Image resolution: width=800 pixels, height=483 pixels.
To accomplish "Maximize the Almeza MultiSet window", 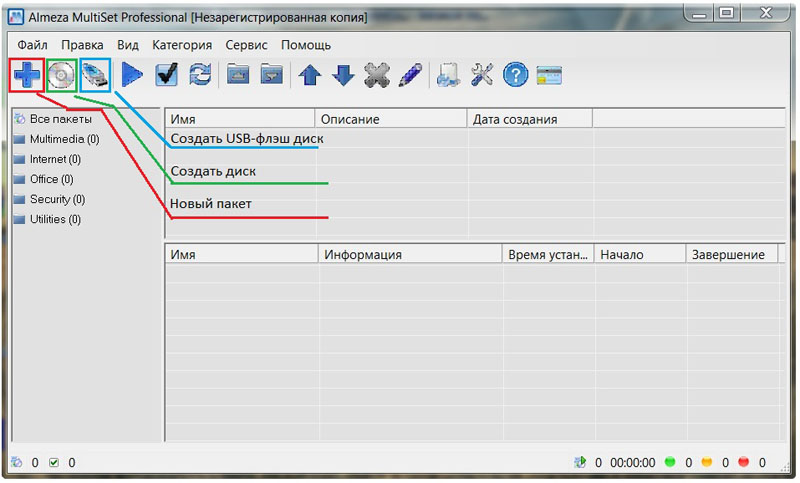I will 727,13.
